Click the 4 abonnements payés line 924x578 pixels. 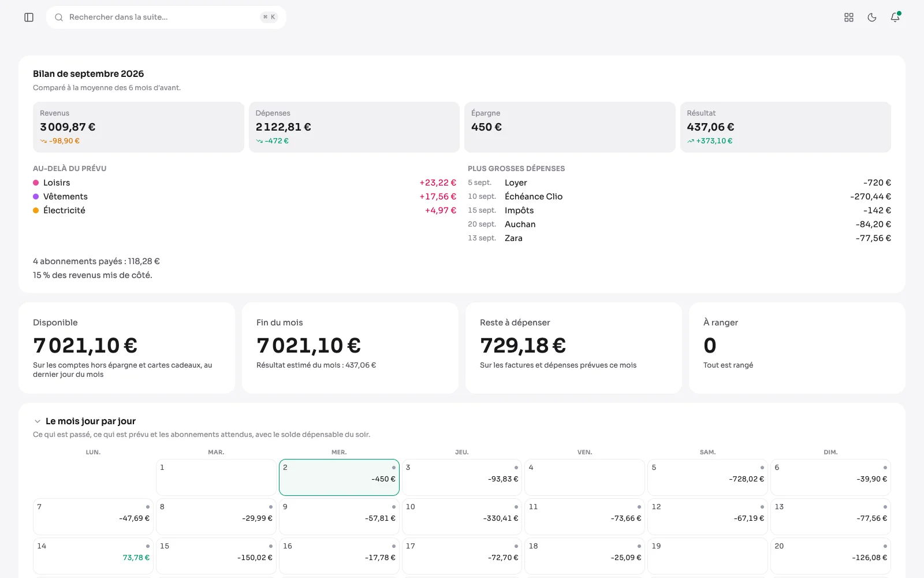click(x=96, y=261)
